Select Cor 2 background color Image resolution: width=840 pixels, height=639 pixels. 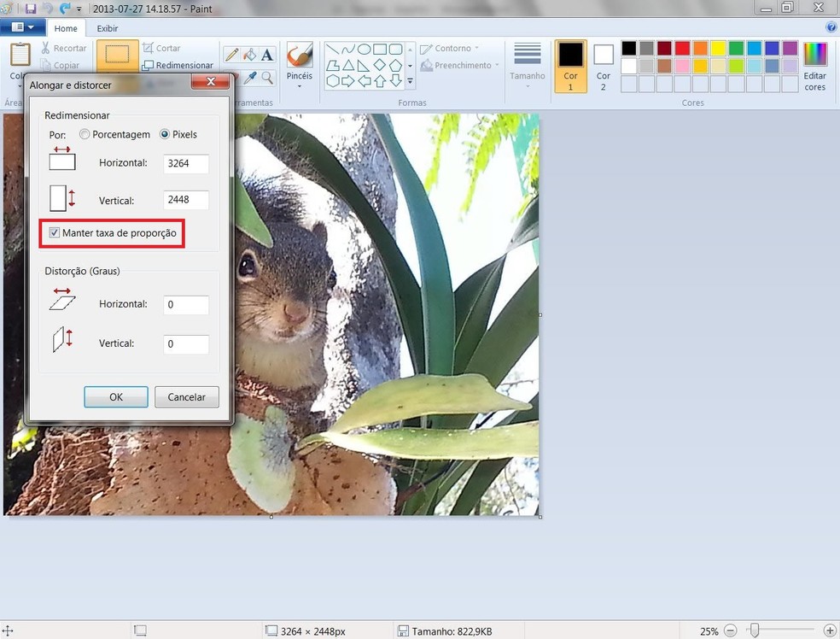click(604, 66)
